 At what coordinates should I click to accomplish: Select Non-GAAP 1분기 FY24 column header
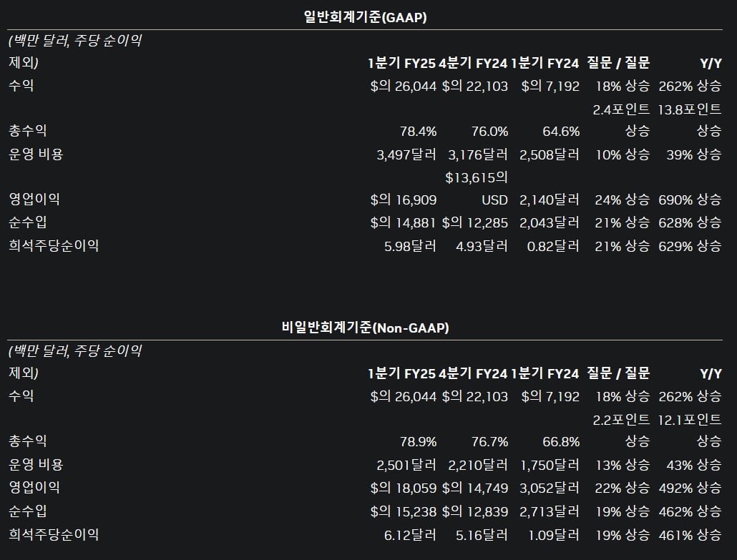(x=545, y=373)
